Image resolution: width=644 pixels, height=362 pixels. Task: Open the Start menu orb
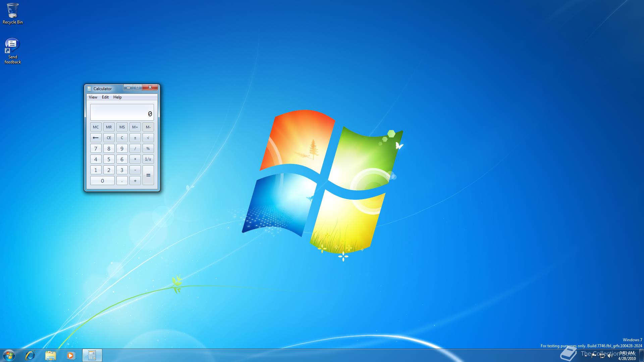point(9,355)
